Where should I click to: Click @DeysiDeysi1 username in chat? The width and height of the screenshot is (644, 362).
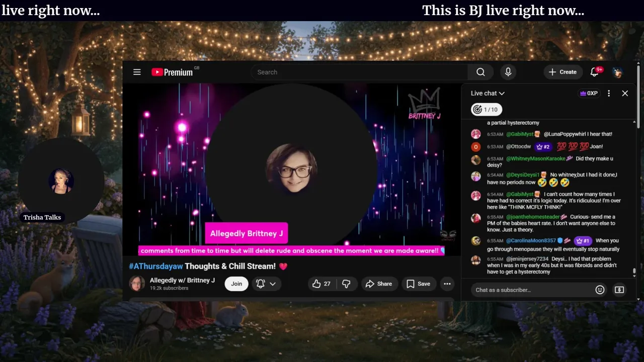click(x=523, y=174)
